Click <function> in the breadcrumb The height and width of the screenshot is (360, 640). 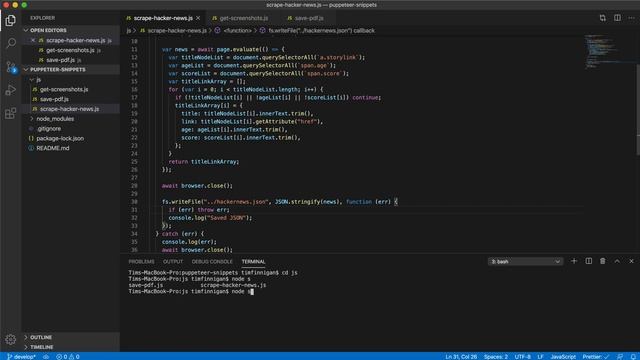click(233, 31)
